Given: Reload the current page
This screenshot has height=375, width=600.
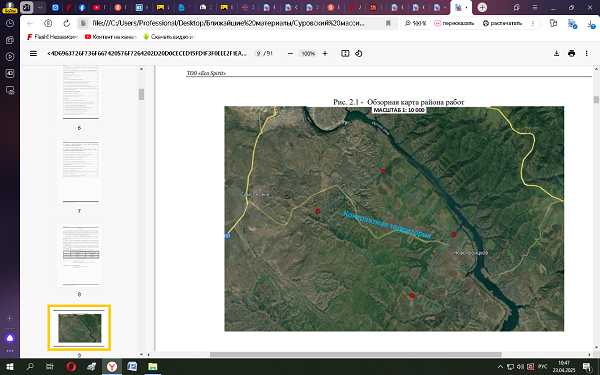Looking at the screenshot, I should (x=67, y=23).
